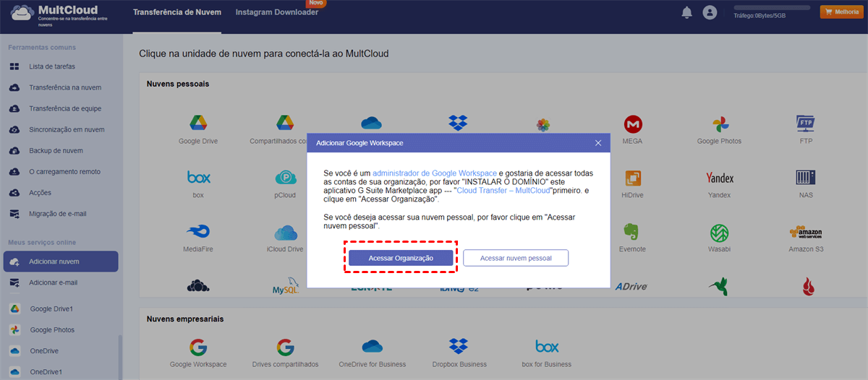Add MySQL database icon
This screenshot has width=868, height=380.
click(x=286, y=286)
